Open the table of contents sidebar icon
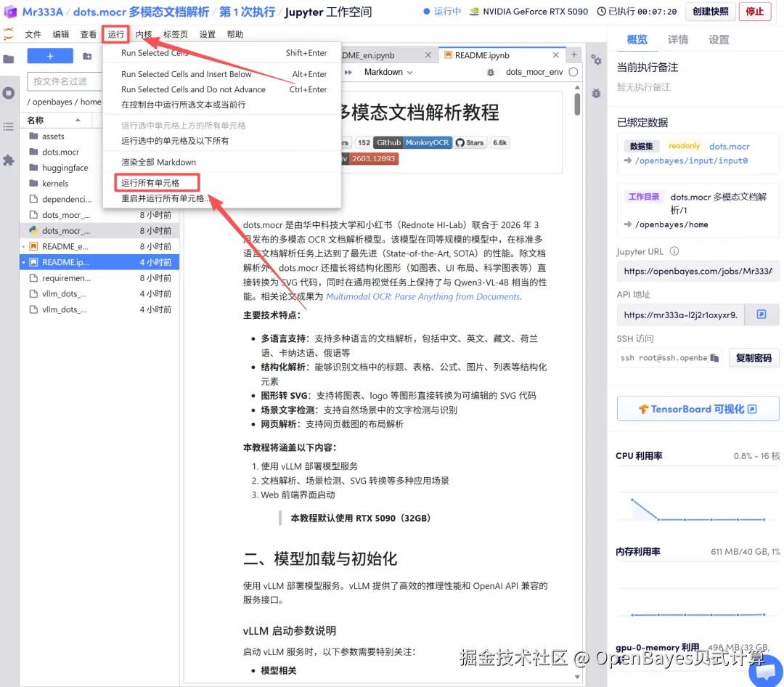This screenshot has width=784, height=687. click(9, 126)
